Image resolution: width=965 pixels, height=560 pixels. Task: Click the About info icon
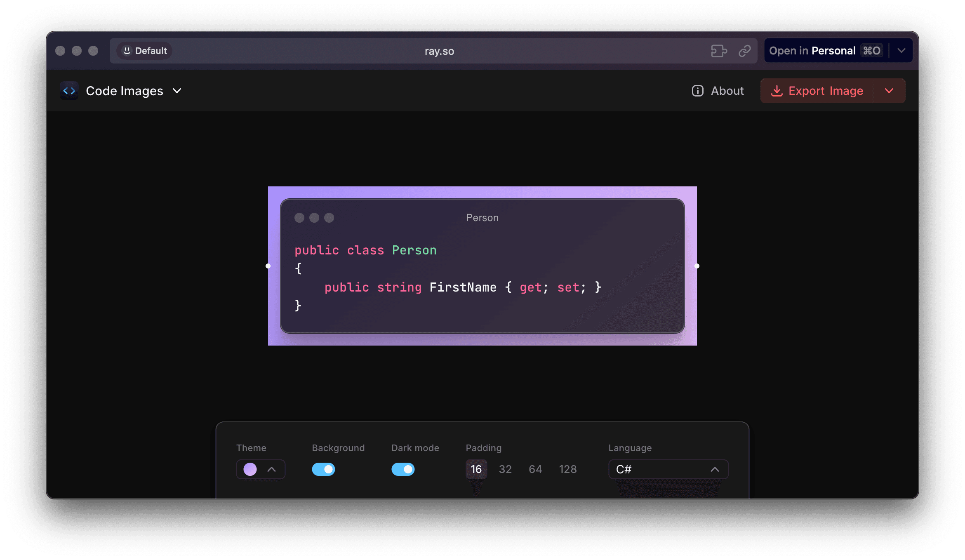697,91
